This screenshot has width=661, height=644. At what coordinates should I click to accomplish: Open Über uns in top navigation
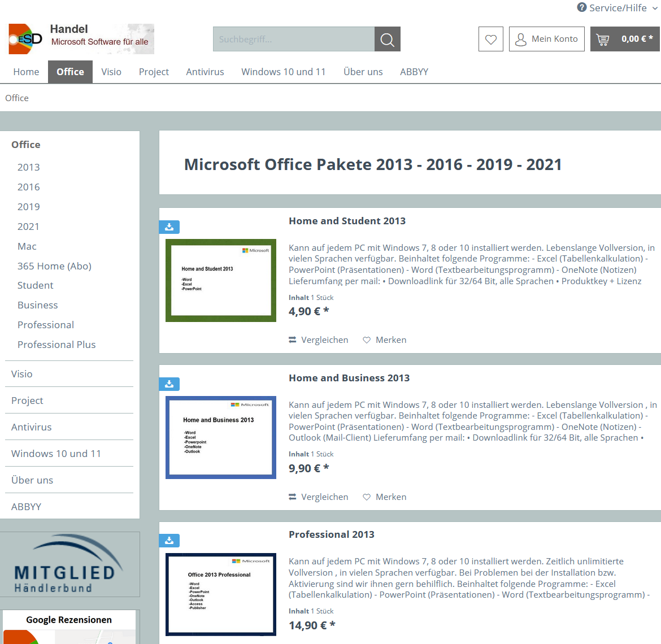point(363,72)
